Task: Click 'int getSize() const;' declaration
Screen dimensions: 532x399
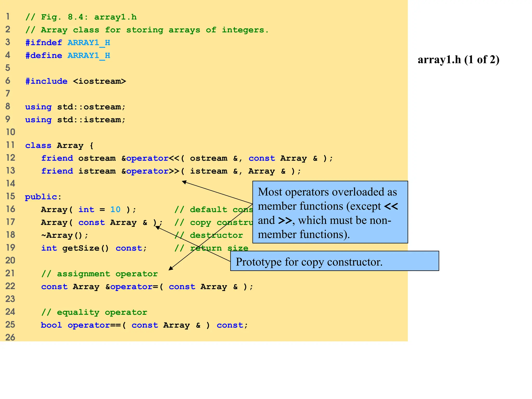Action: point(94,248)
